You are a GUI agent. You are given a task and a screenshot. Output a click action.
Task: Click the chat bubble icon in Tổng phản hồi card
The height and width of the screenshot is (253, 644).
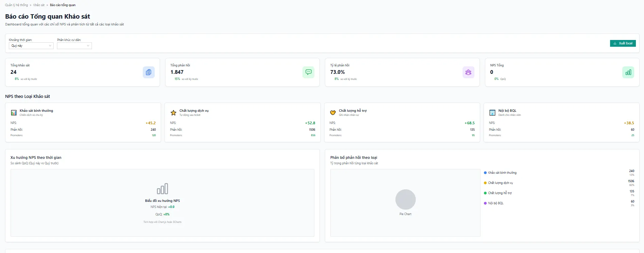click(308, 72)
